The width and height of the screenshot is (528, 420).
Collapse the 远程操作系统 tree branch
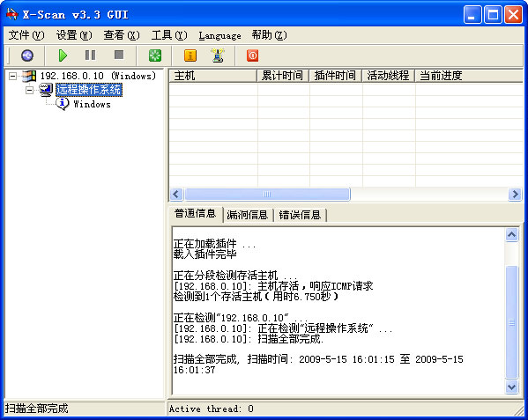(x=30, y=90)
